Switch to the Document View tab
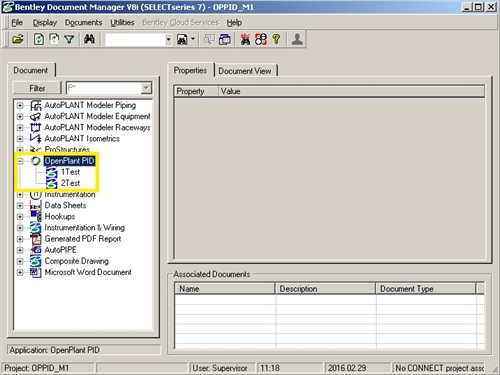This screenshot has height=375, width=500. tap(245, 71)
